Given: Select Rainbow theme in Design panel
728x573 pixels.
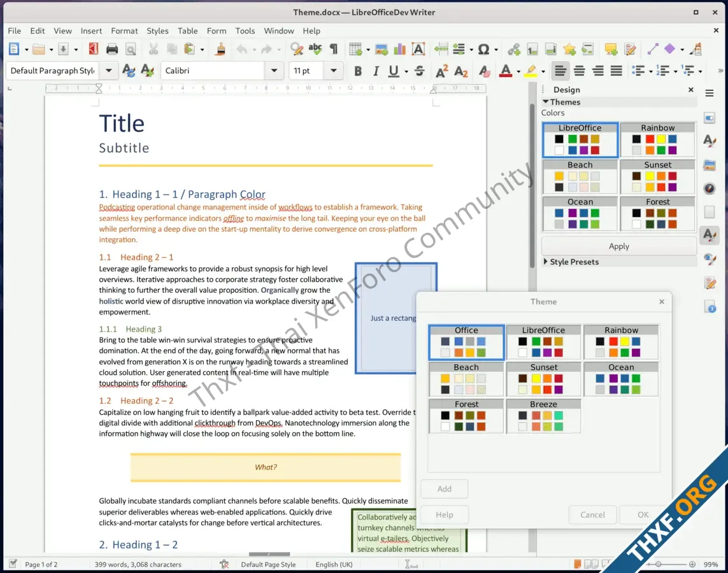Looking at the screenshot, I should coord(657,139).
